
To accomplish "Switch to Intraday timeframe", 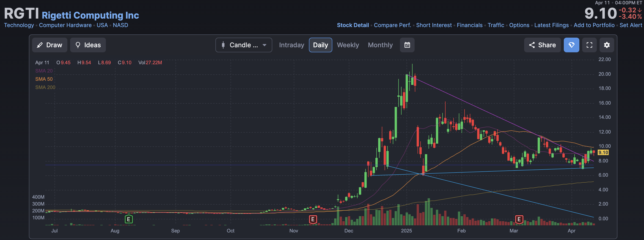I will coord(292,45).
